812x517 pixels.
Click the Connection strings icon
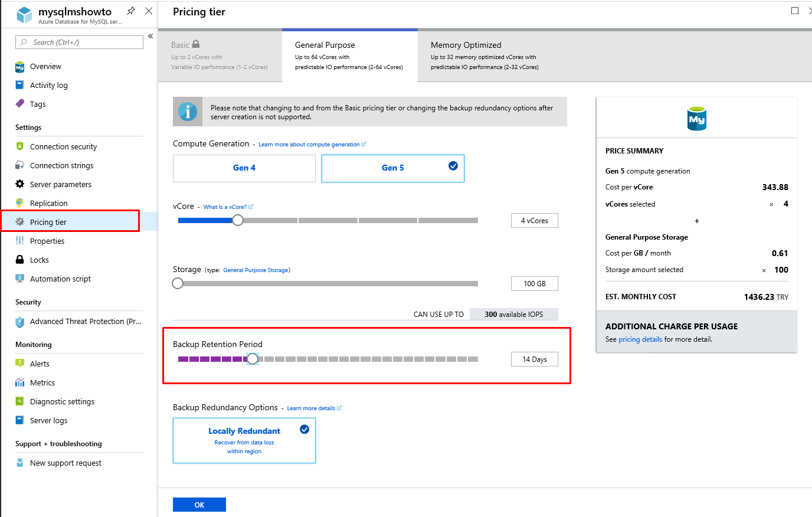click(20, 165)
